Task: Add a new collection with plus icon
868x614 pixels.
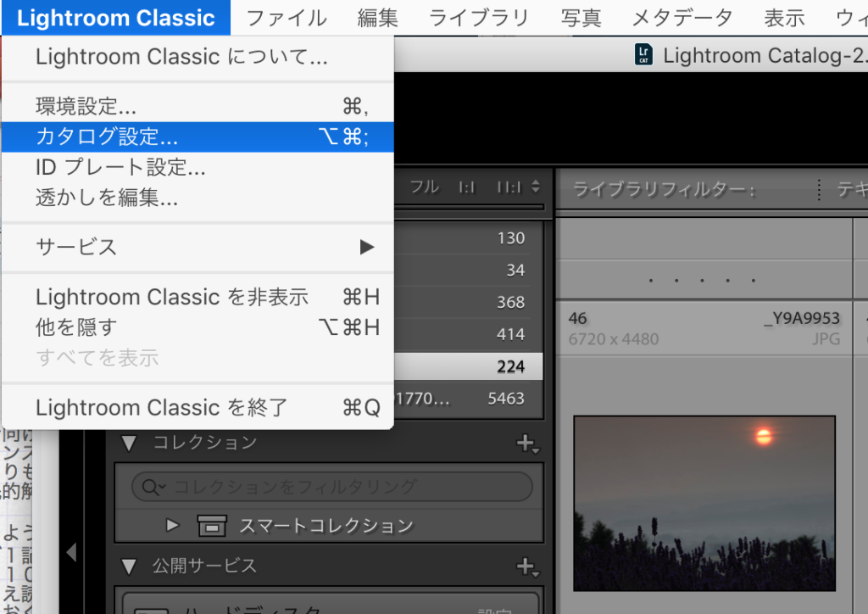Action: click(x=527, y=444)
